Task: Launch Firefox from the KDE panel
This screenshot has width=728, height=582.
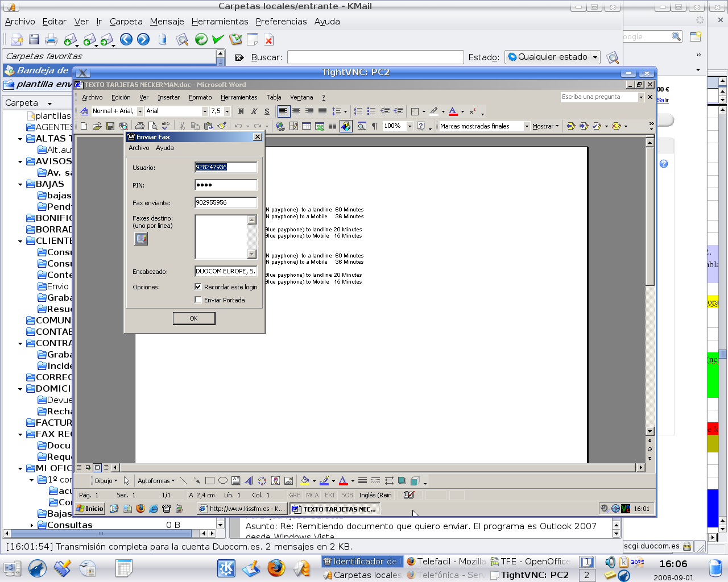Action: (276, 568)
